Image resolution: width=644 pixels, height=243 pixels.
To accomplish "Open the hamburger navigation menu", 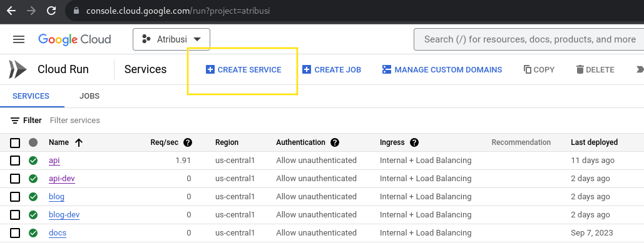I will coord(19,39).
